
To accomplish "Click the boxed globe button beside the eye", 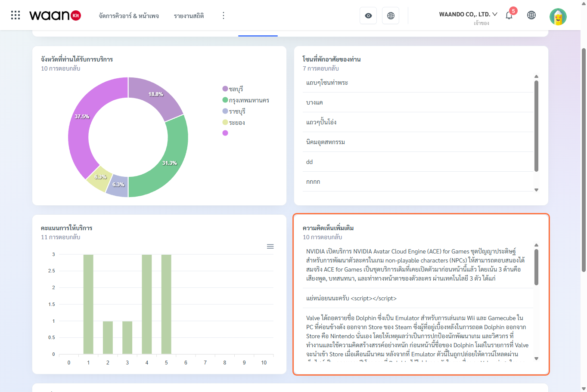I will point(391,15).
